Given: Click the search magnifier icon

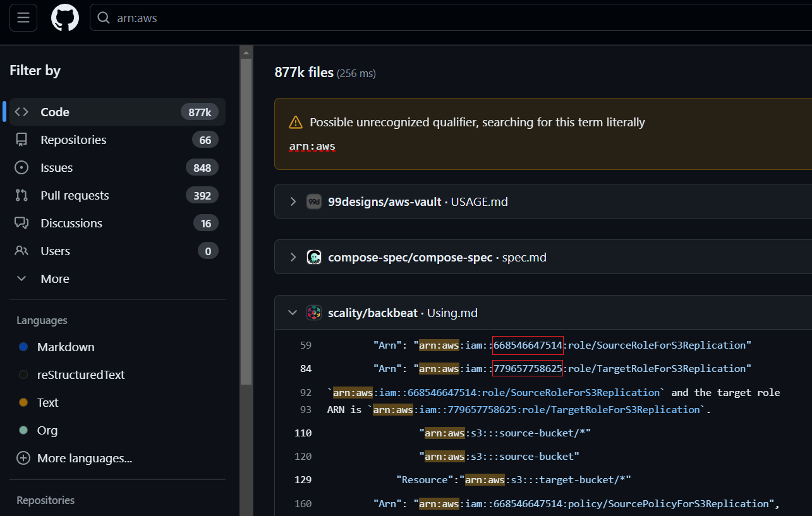Looking at the screenshot, I should (104, 18).
